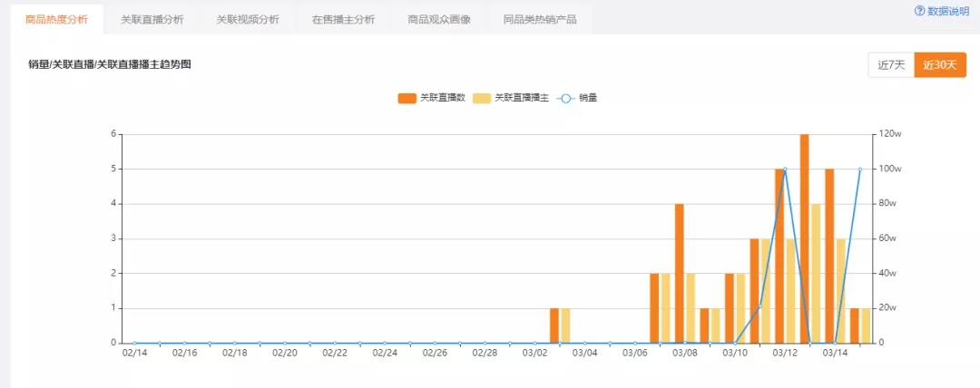Viewport: 980px width, 388px height.
Task: Toggle the 销量 line legend item
Action: (577, 98)
